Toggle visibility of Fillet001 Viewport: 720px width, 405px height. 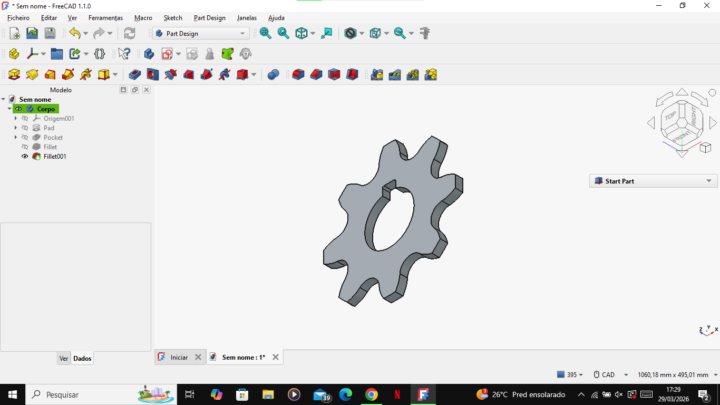25,157
